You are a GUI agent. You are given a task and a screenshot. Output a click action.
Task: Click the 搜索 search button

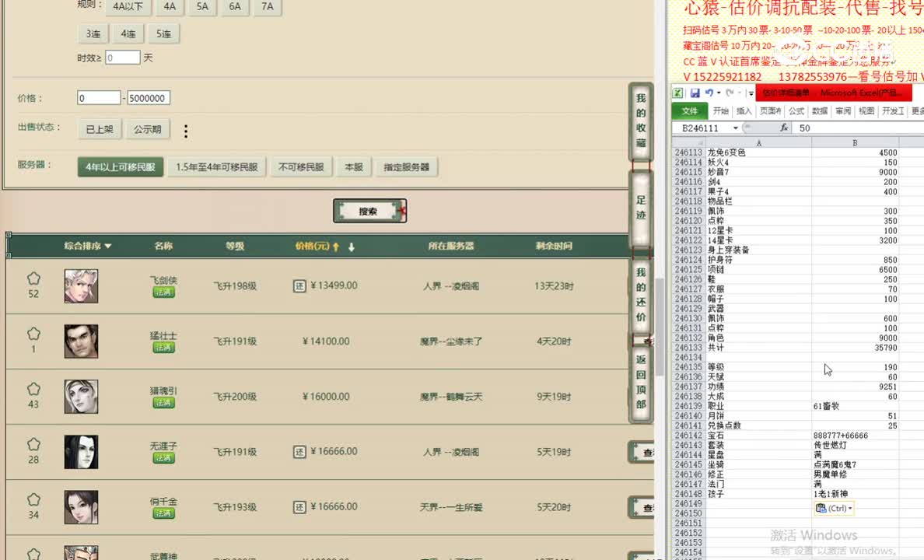tap(369, 211)
